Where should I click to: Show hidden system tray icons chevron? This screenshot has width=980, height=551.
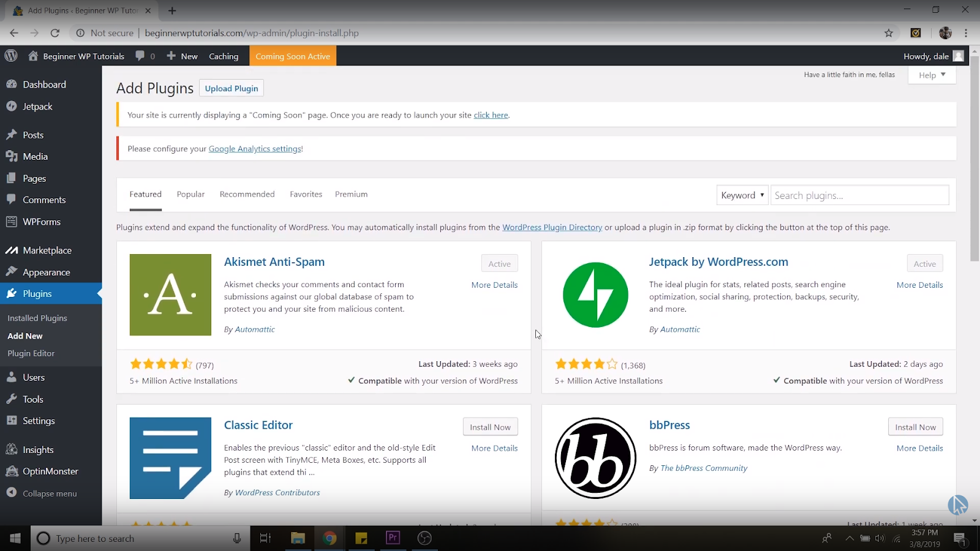point(849,538)
